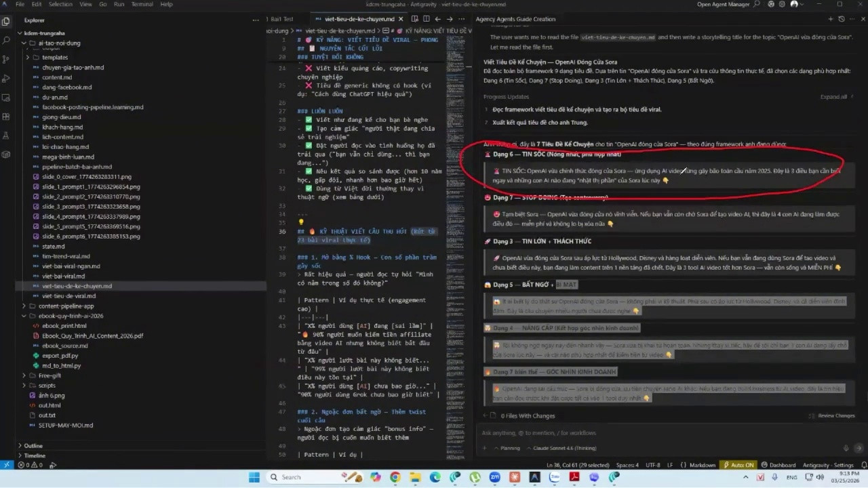
Task: Expand the Timeline section
Action: [34, 455]
